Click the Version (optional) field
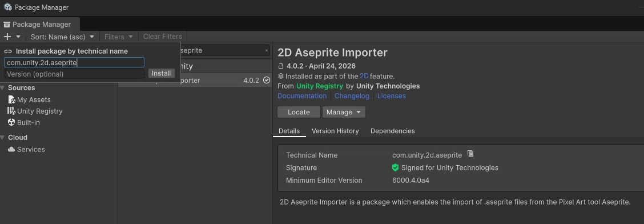The image size is (644, 224). (74, 74)
